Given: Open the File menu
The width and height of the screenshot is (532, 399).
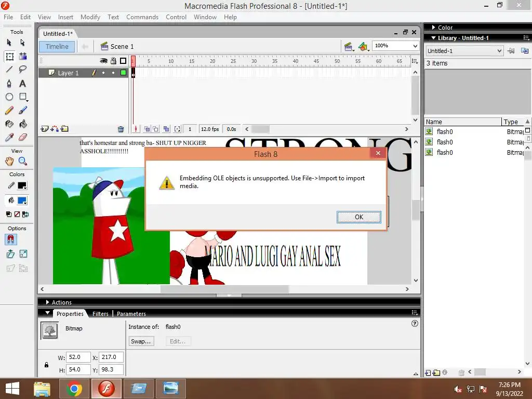Looking at the screenshot, I should pyautogui.click(x=8, y=17).
